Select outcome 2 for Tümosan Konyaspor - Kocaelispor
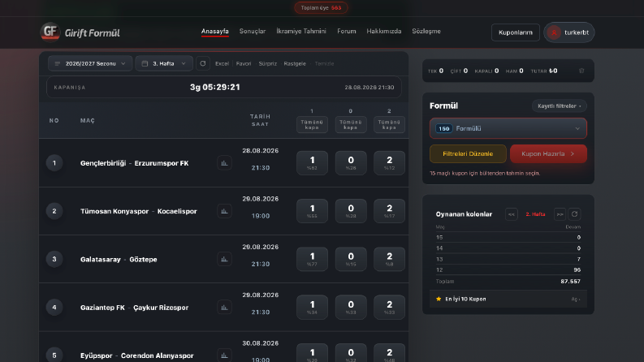This screenshot has width=644, height=362. coord(389,211)
